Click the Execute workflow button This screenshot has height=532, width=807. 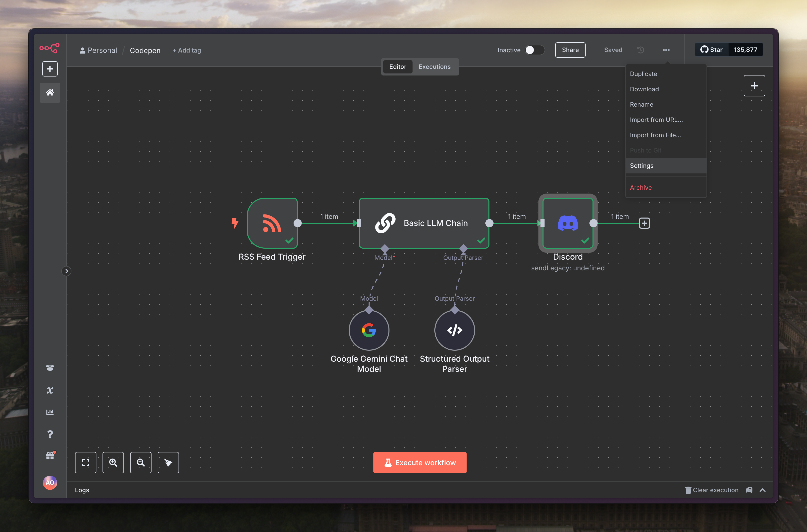[420, 462]
